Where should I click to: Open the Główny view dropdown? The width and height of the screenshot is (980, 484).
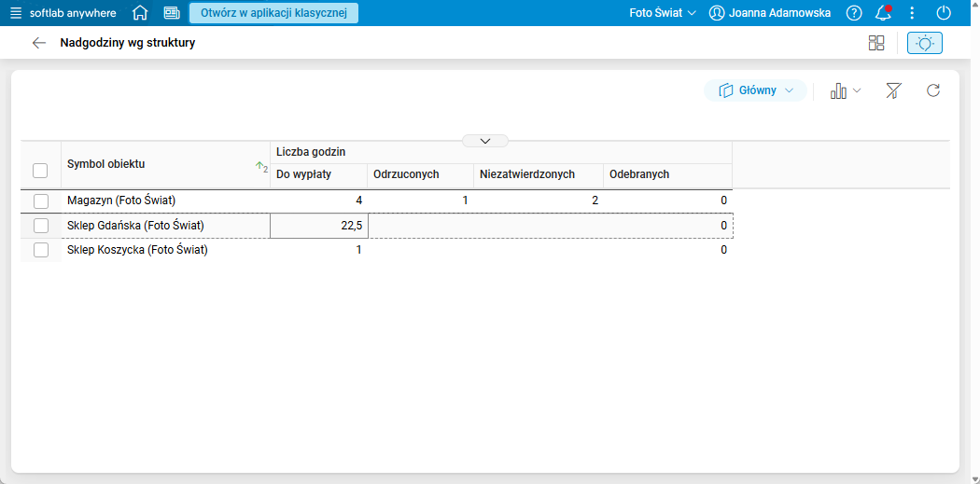coord(756,90)
